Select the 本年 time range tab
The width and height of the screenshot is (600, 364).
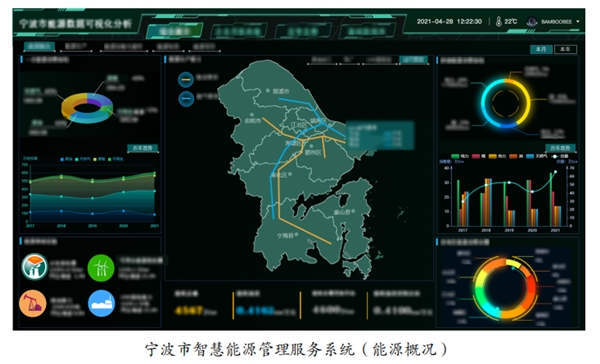(x=565, y=49)
